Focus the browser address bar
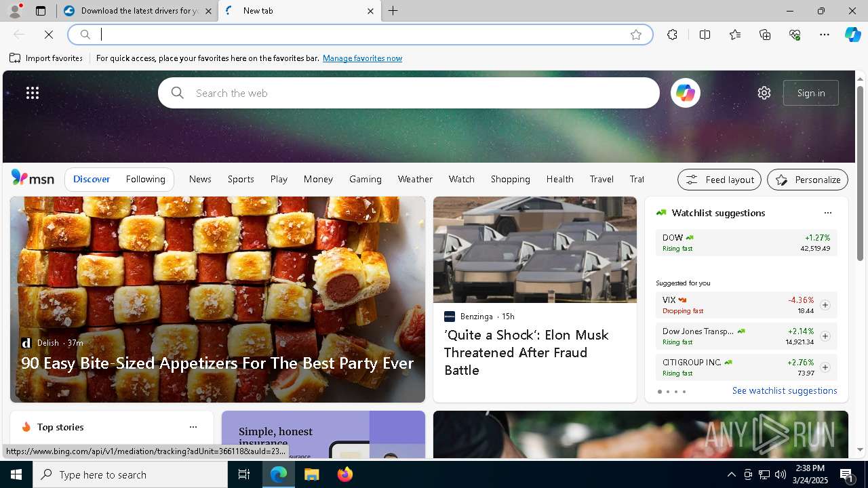Screen dimensions: 868x488 coord(359,35)
